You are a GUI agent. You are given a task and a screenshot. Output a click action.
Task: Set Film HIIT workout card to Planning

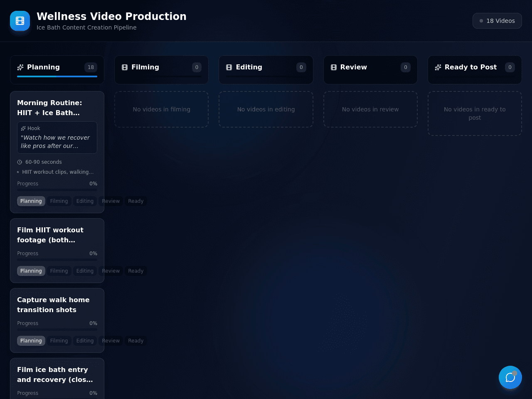[31, 271]
